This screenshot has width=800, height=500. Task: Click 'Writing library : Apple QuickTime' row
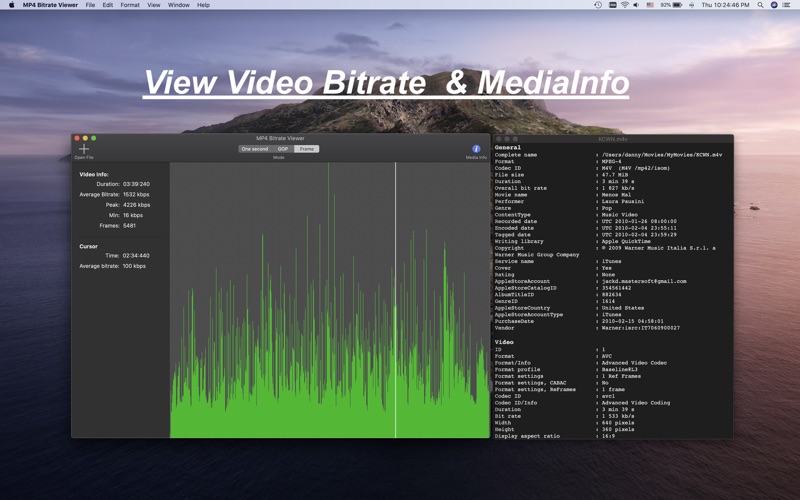(x=573, y=241)
